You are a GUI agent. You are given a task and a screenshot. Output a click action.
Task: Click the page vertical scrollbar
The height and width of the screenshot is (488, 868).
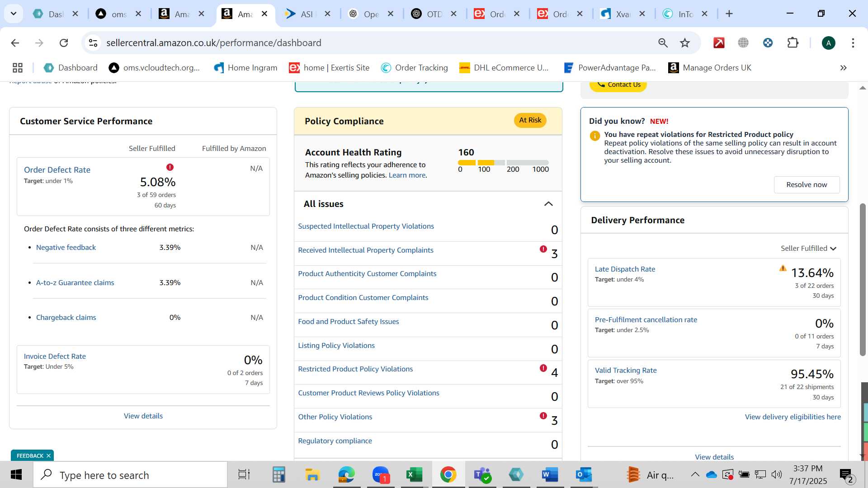[863, 279]
